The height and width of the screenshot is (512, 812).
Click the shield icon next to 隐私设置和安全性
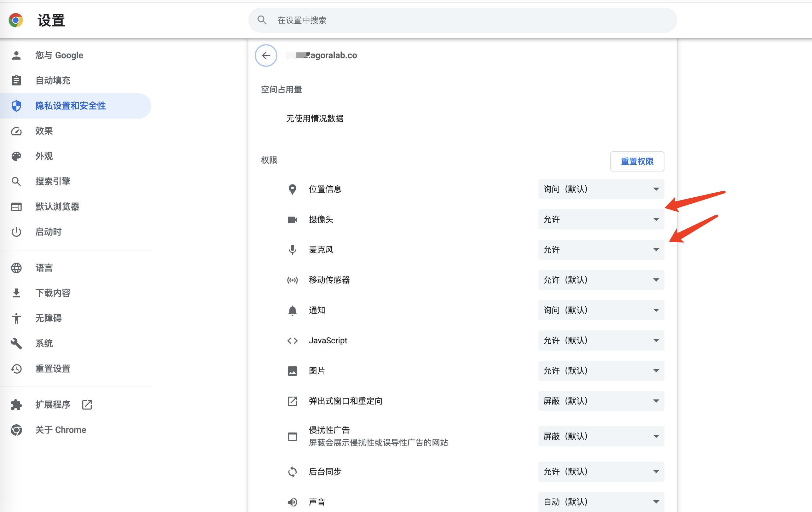[x=16, y=106]
